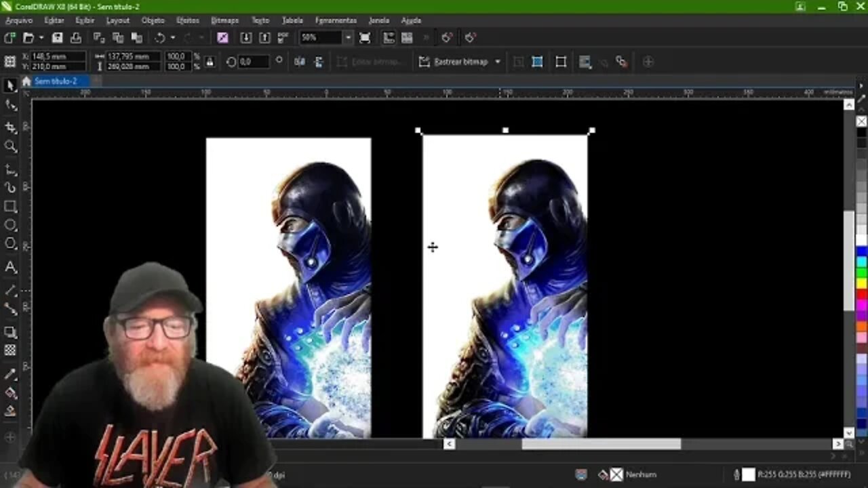This screenshot has width=868, height=488.
Task: Click the Object origin grid icon
Action: pyautogui.click(x=9, y=62)
